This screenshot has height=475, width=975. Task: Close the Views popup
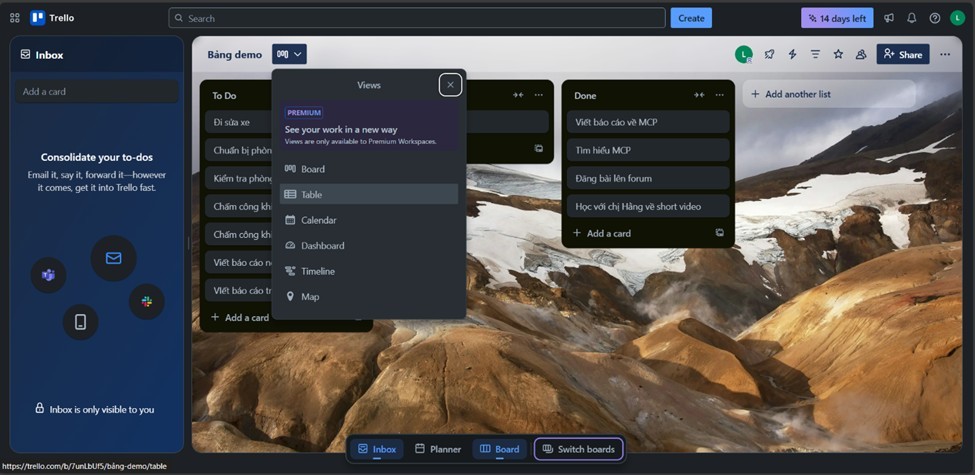tap(450, 85)
